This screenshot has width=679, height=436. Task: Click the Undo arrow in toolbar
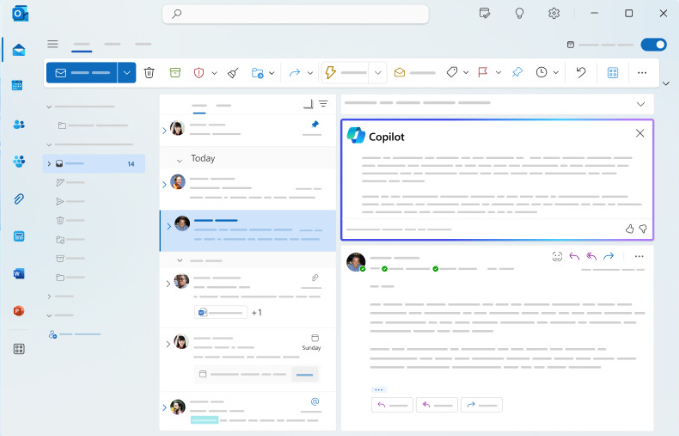tap(581, 72)
